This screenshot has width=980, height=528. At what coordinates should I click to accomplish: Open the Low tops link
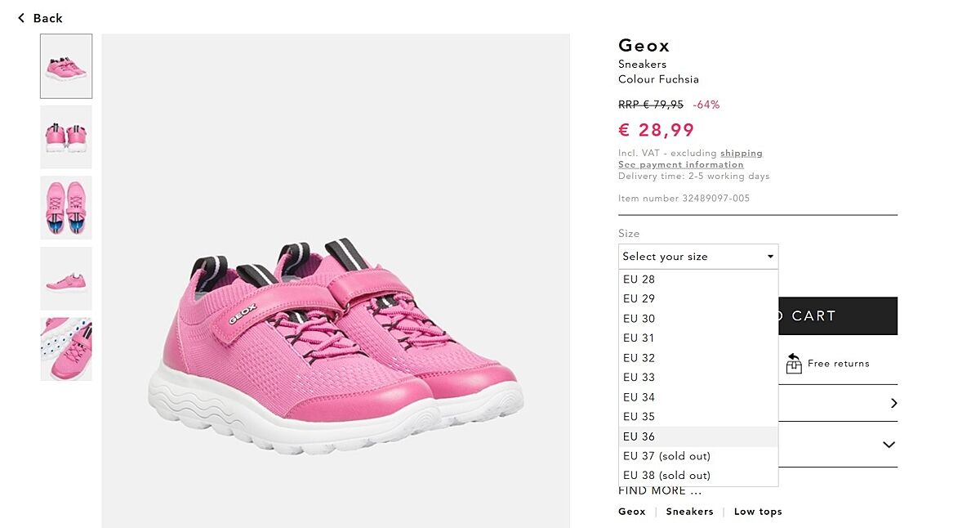[758, 512]
